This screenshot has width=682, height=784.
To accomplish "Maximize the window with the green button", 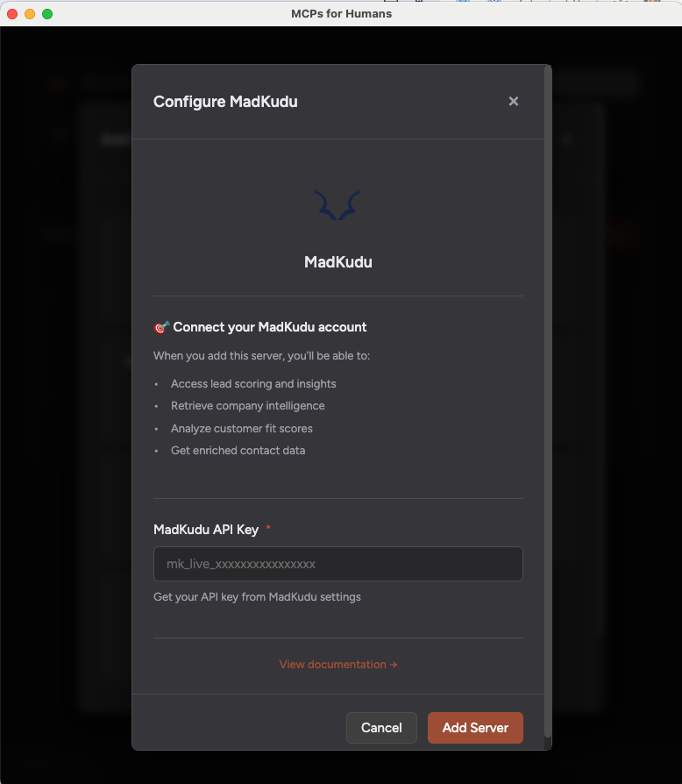I will pos(47,14).
